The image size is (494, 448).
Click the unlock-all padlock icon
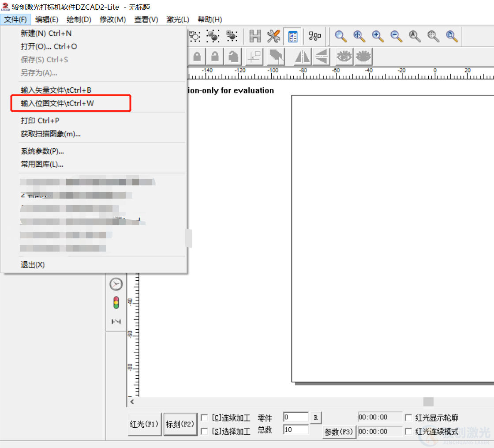[x=233, y=57]
